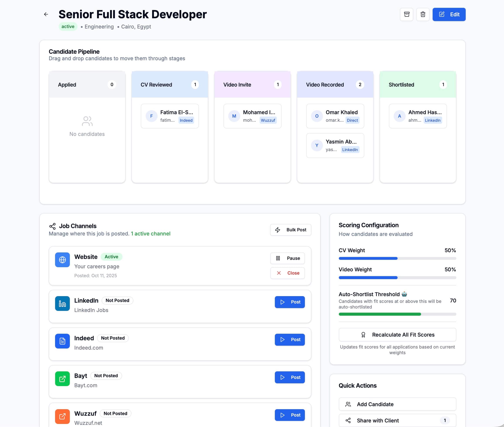Open candidate card for Fatima El-S...
This screenshot has width=504, height=427.
(x=170, y=116)
